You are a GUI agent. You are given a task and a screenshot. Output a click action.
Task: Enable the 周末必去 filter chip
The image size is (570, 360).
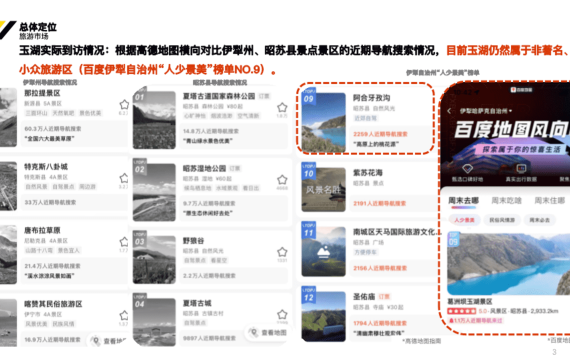539,220
